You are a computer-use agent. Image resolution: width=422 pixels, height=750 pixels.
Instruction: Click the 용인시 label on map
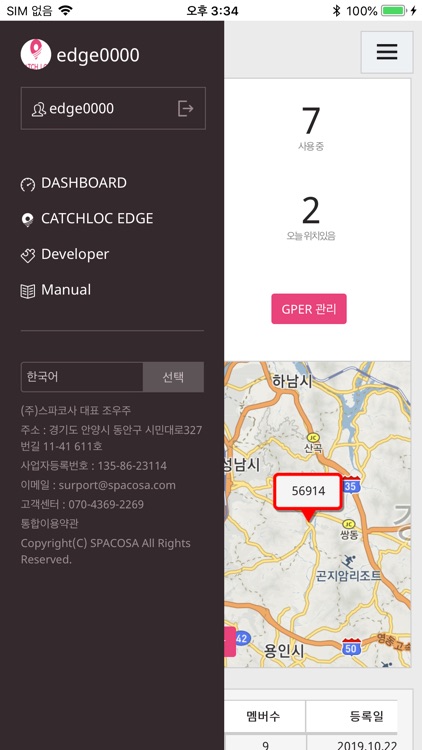point(284,651)
